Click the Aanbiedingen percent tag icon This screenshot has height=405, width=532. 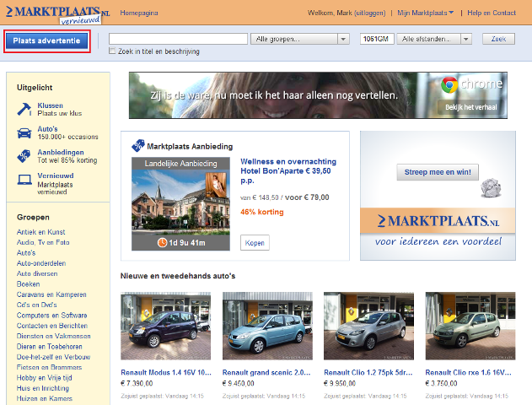click(x=24, y=156)
